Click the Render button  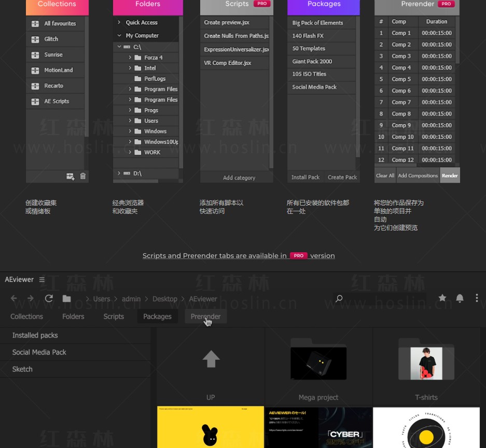[x=450, y=175]
